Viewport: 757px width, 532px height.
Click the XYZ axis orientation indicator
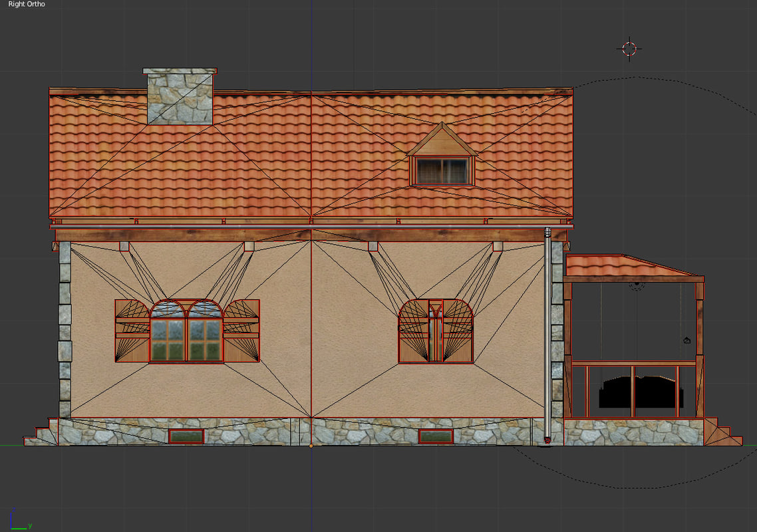[x=18, y=521]
